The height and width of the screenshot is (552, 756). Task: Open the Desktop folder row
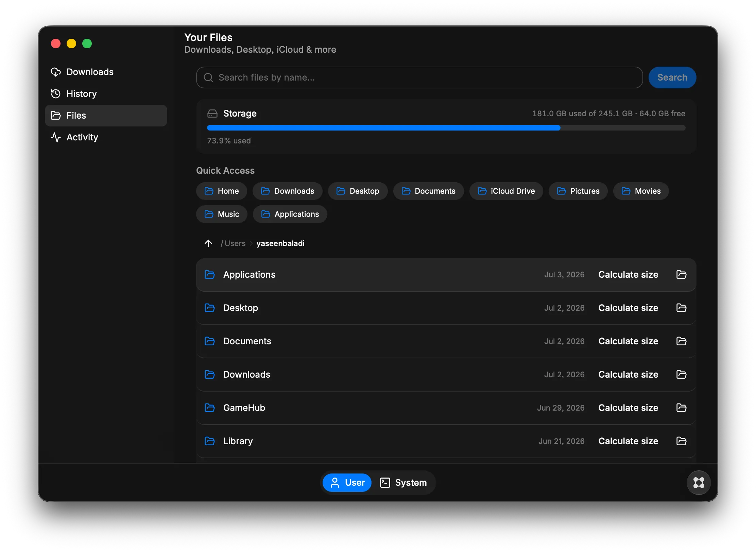(446, 308)
